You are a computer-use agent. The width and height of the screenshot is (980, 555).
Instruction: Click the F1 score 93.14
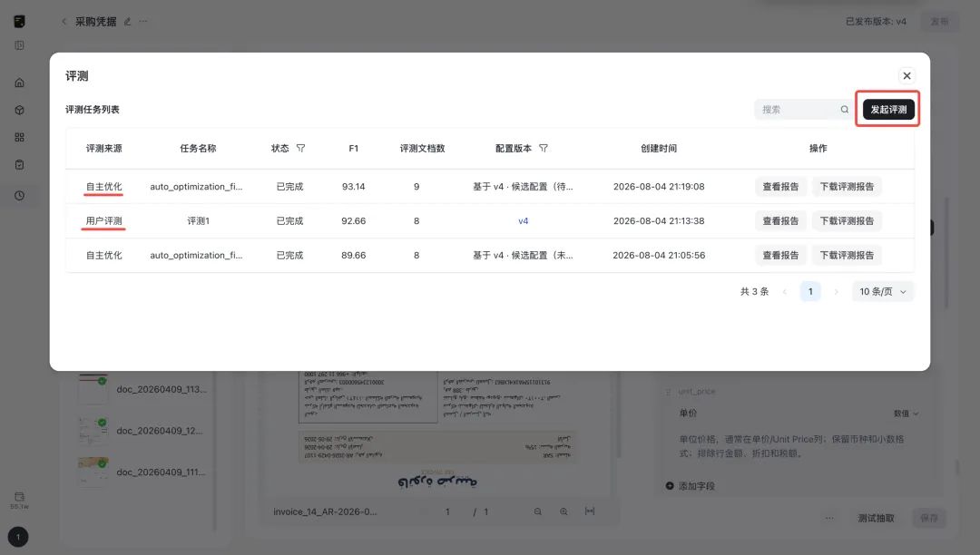[354, 187]
